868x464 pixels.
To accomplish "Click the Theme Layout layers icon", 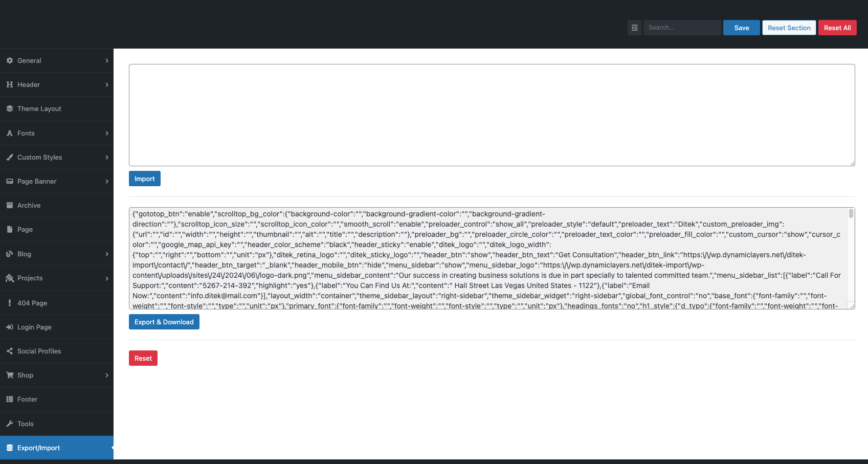I will tap(10, 108).
